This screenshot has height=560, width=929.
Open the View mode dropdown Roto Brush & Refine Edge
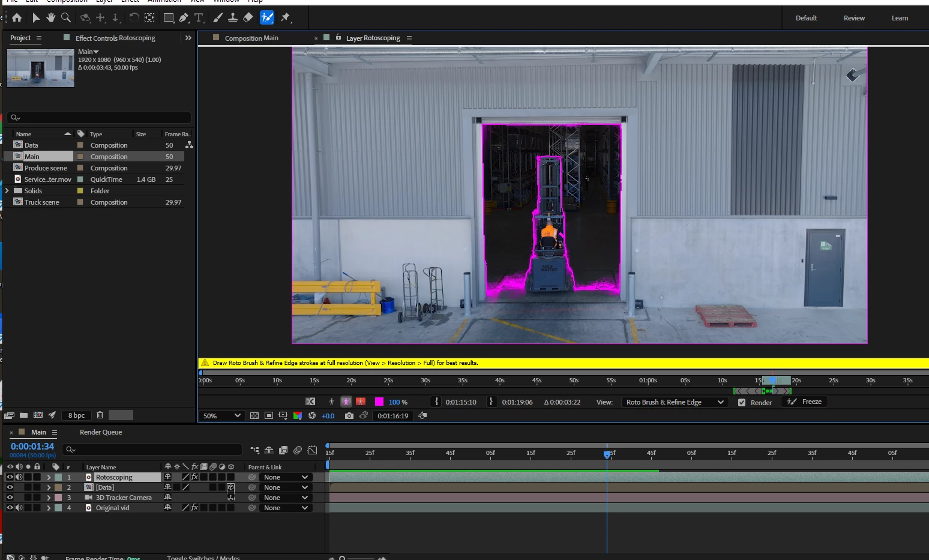[x=675, y=402]
